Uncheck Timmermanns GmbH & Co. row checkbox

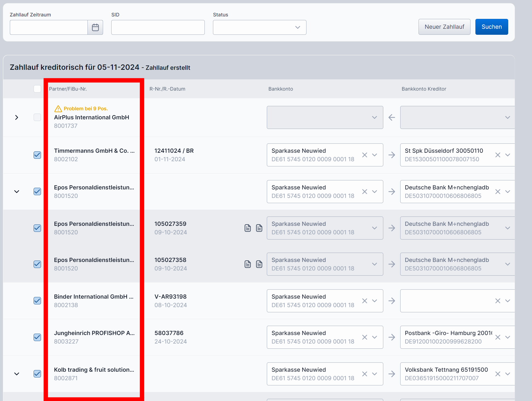coord(37,155)
